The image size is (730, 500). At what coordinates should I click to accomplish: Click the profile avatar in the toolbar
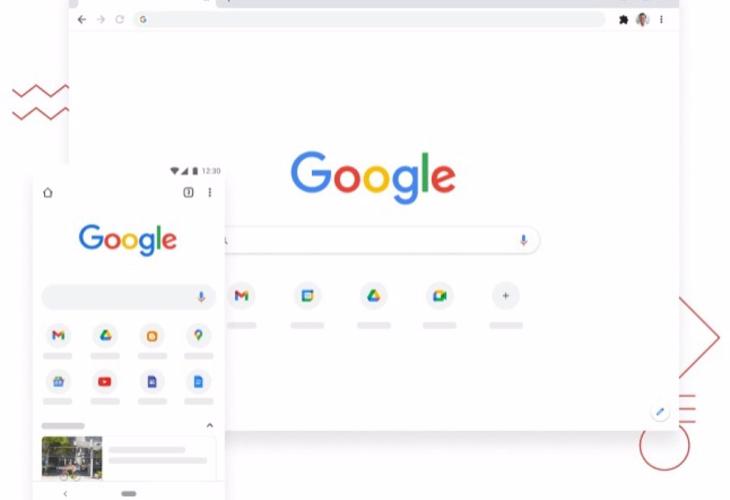click(x=642, y=20)
